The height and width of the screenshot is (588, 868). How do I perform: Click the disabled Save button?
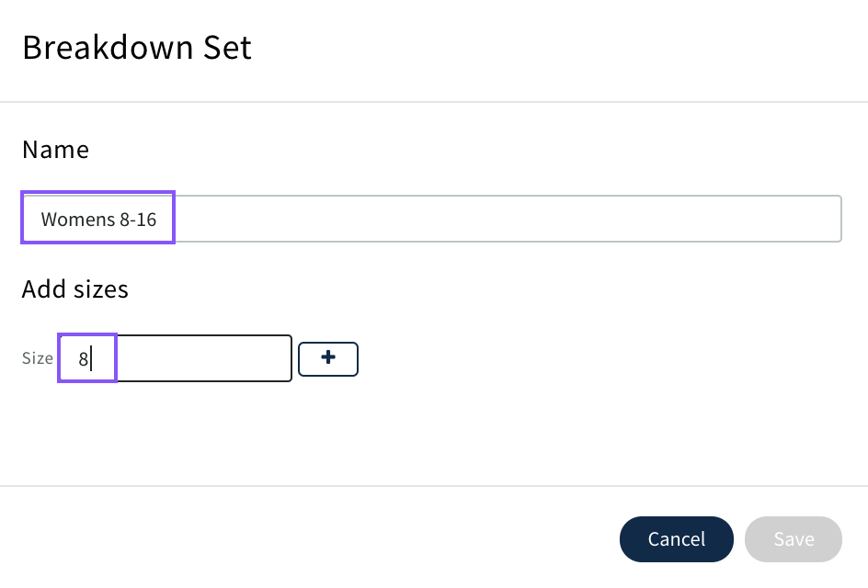coord(793,539)
